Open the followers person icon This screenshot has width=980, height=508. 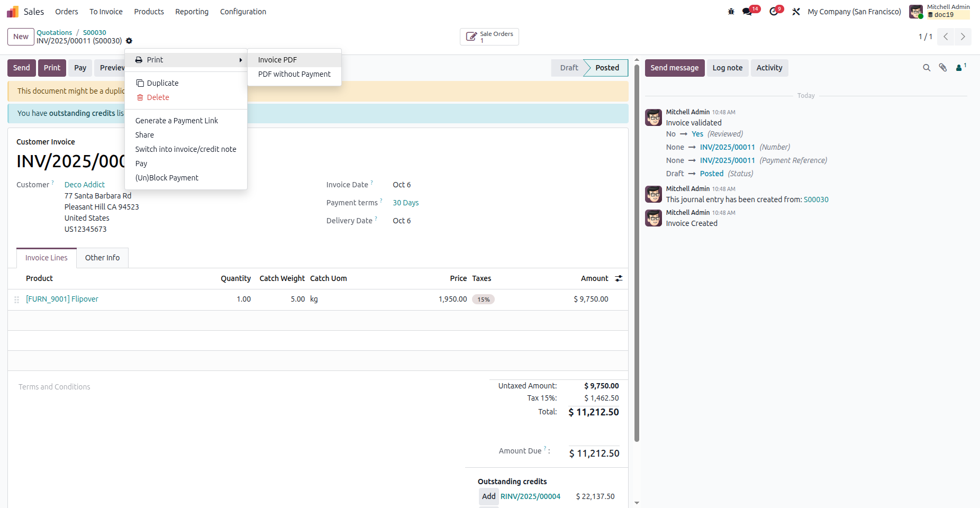[959, 68]
